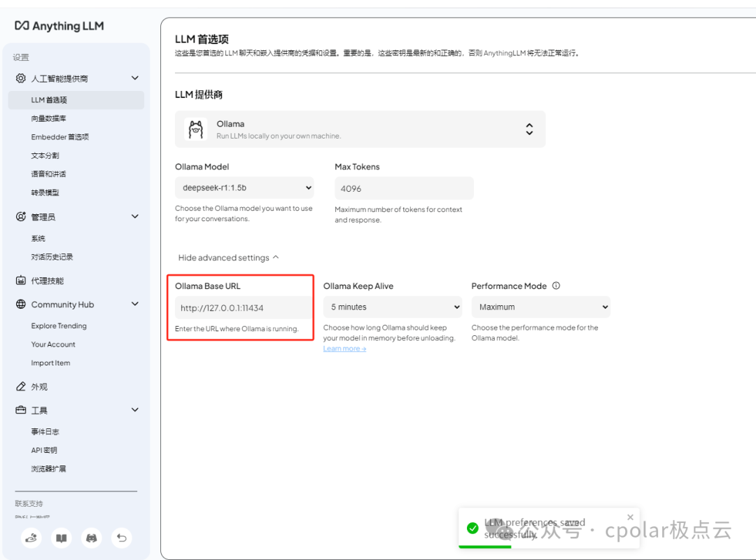The height and width of the screenshot is (560, 756).
Task: Click the hand-heart support icon button
Action: (31, 538)
